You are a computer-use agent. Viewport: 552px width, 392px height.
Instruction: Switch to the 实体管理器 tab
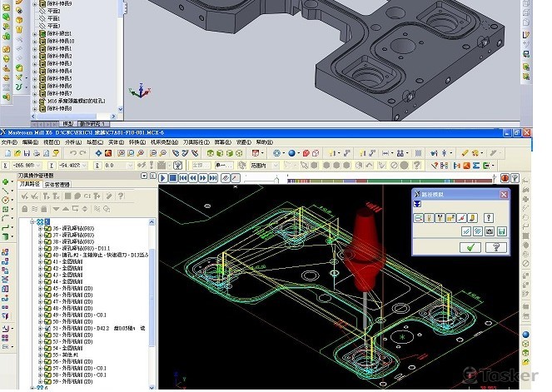point(57,185)
